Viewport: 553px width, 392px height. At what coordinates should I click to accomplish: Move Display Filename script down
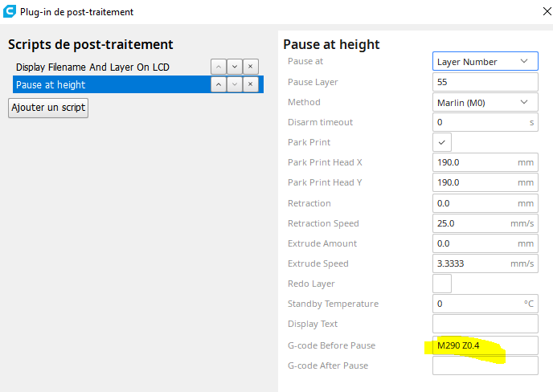tap(234, 67)
